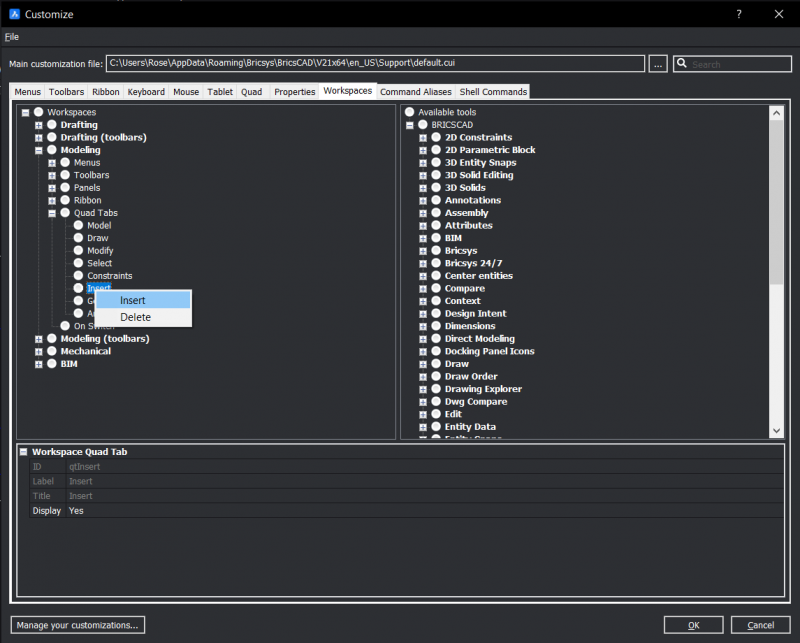Click the search magnifier icon

(684, 63)
